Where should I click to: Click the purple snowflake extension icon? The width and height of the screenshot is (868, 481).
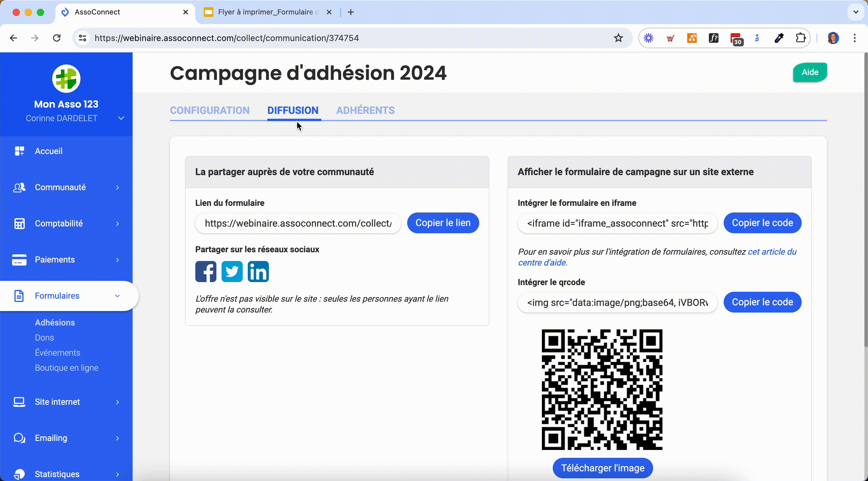coord(649,38)
